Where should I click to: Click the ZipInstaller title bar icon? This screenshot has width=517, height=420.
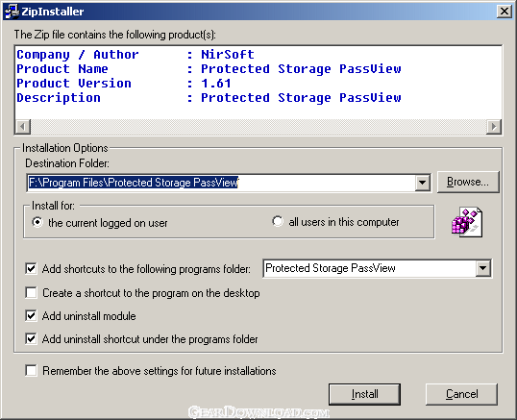tap(12, 12)
